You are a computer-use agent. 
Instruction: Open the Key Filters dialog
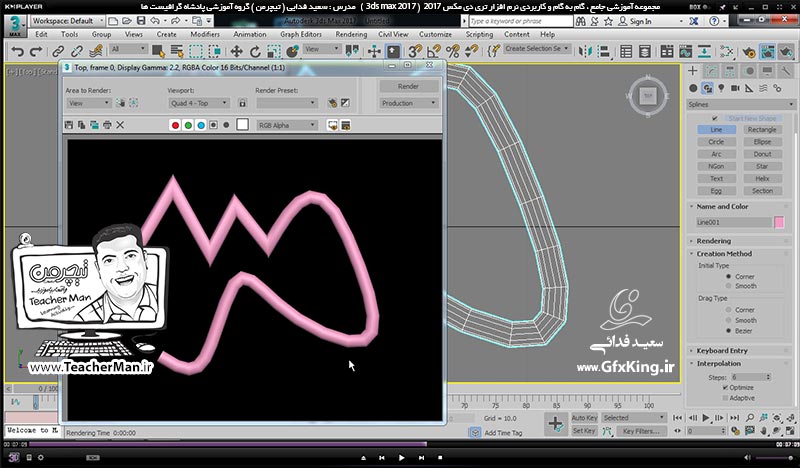641,431
